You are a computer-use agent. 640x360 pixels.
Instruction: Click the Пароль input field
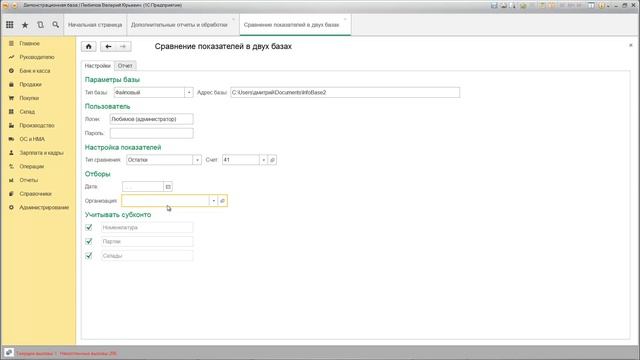tap(151, 133)
